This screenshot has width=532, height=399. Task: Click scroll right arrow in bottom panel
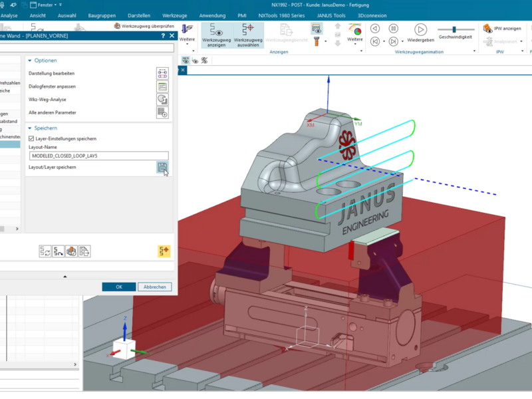(x=75, y=364)
